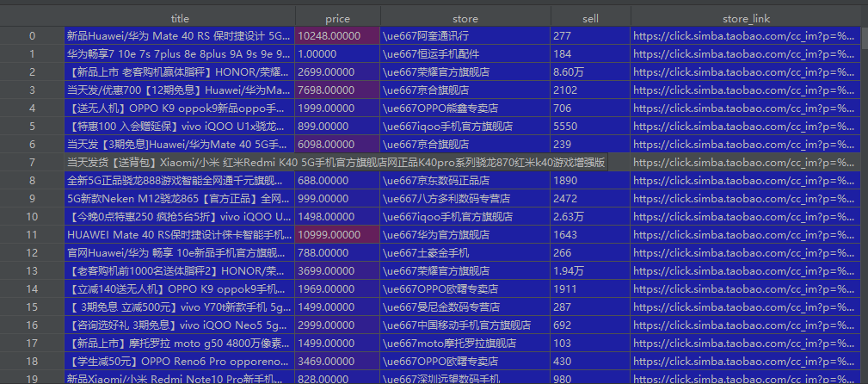Image resolution: width=868 pixels, height=384 pixels.
Task: Open store_link URL in row 0
Action: click(746, 36)
